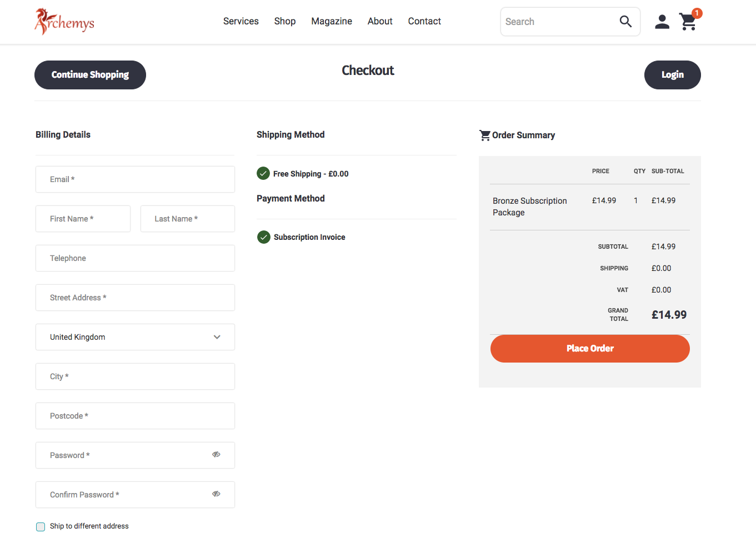Screen dimensions: 756x558
Task: Open the Services menu
Action: 241,21
